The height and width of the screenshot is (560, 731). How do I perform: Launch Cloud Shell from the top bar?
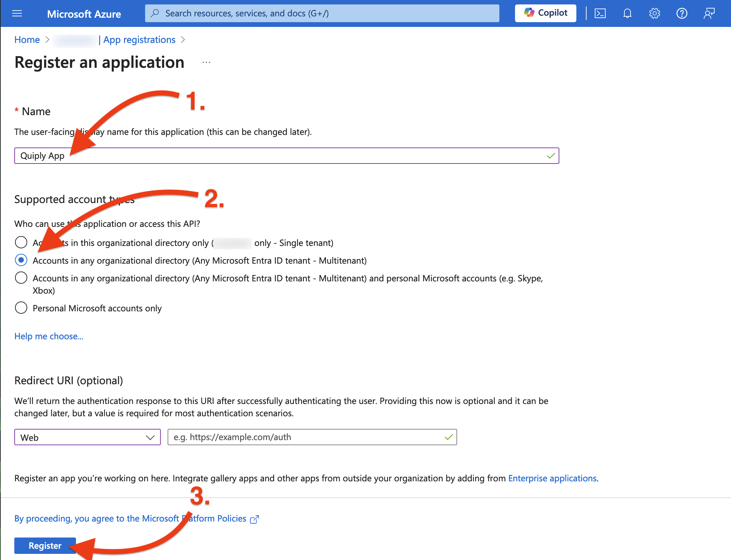tap(600, 14)
